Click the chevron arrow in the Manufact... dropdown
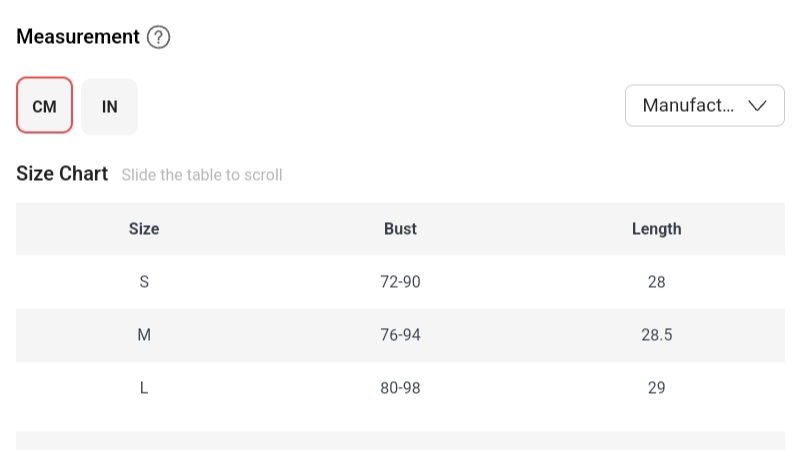Image resolution: width=800 pixels, height=450 pixels. point(757,106)
